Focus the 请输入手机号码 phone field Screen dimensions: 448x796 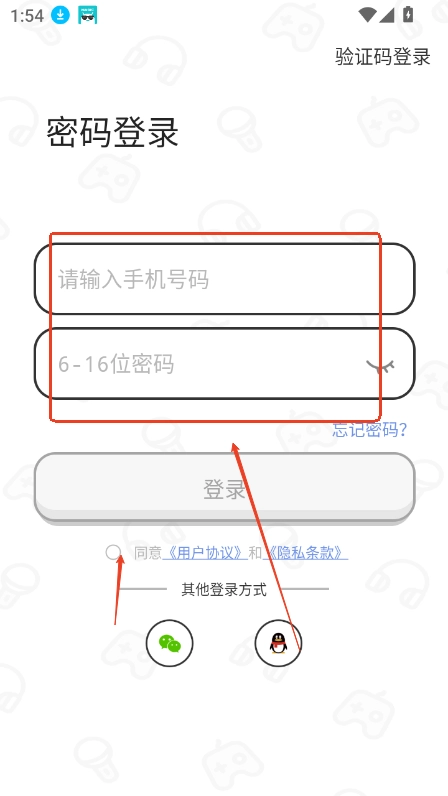(224, 279)
